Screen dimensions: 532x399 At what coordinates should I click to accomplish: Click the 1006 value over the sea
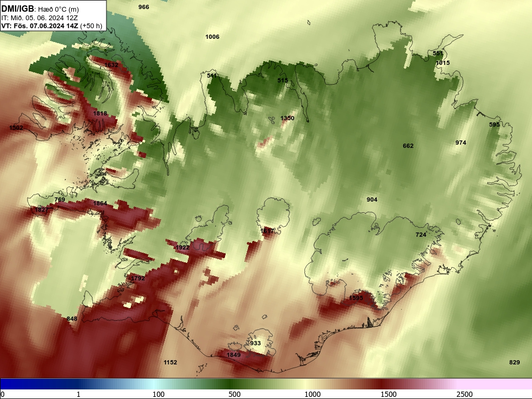(x=212, y=37)
